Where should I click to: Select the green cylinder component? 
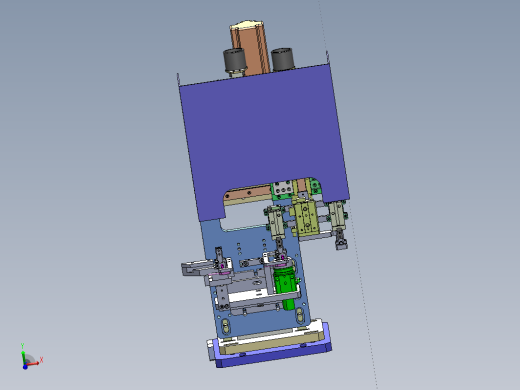coord(284,283)
